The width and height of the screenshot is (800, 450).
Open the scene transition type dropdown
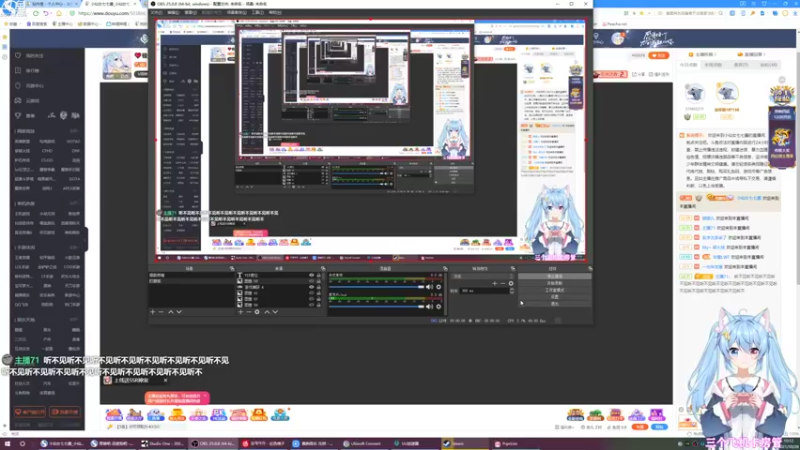tap(483, 276)
